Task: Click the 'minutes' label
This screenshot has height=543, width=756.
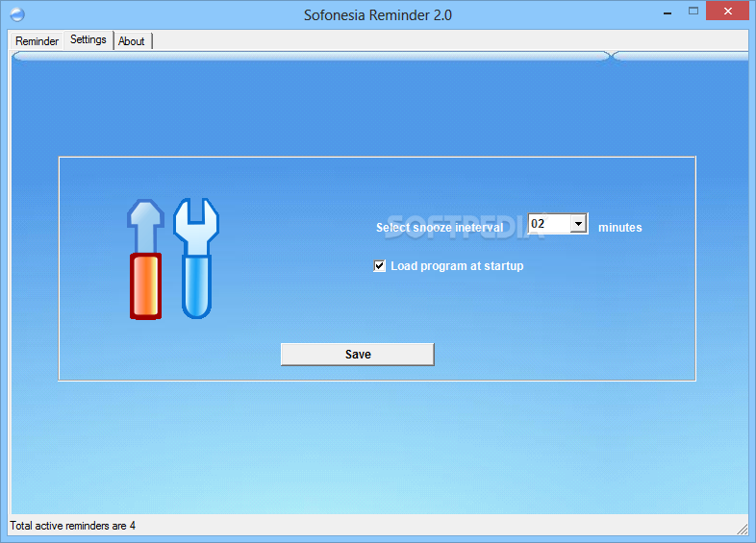Action: [620, 228]
